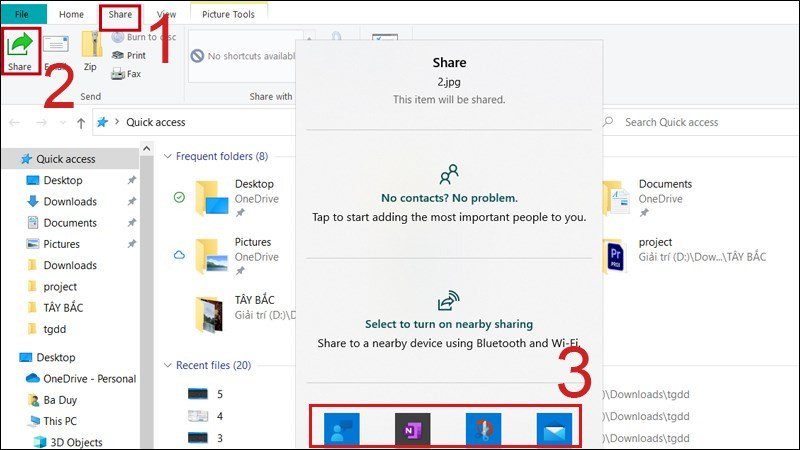Zip the selected file

90,51
